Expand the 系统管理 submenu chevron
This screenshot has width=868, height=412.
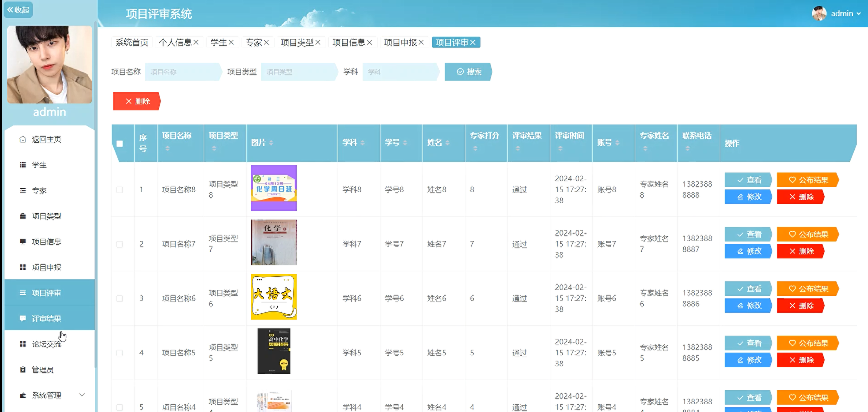point(82,395)
